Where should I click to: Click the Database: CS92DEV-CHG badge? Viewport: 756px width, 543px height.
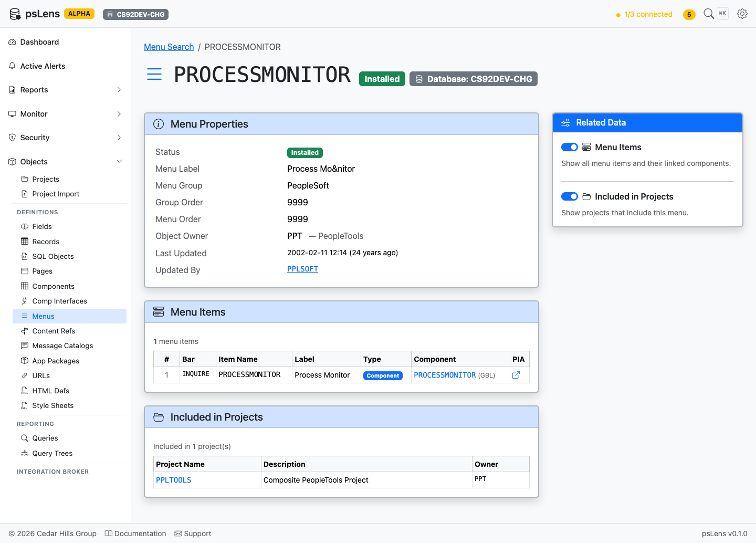474,79
